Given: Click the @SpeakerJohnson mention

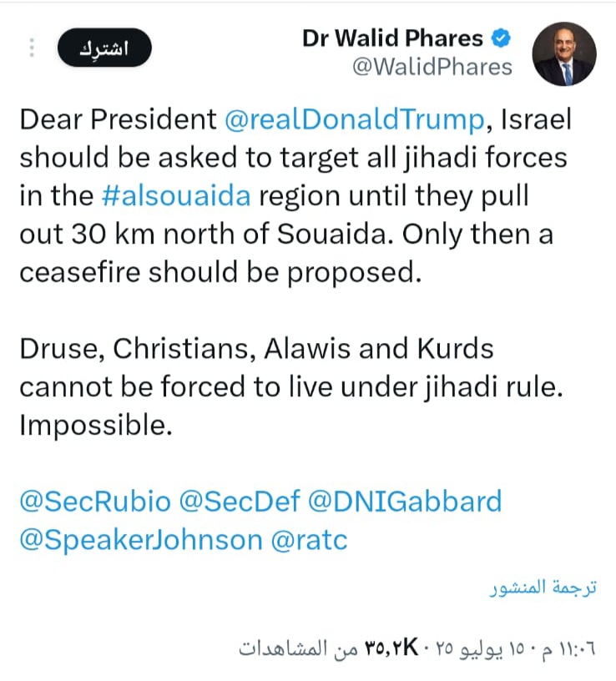Looking at the screenshot, I should coord(140,540).
